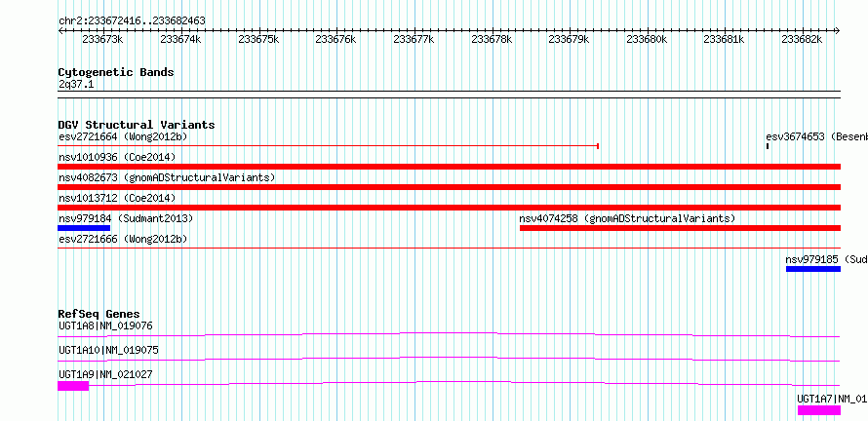Open UGT1A9|NM_021027 gene label
The image size is (868, 421).
pos(105,374)
